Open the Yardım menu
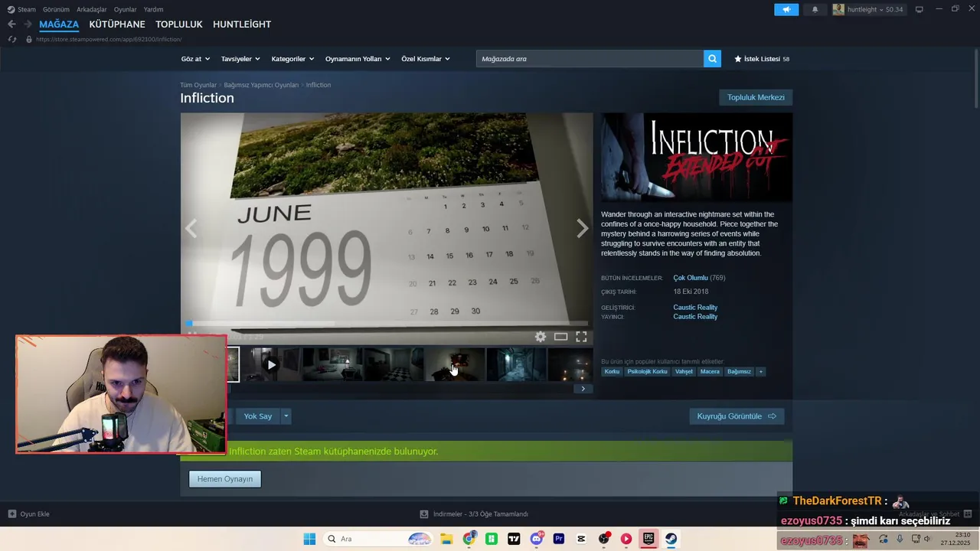 pyautogui.click(x=153, y=9)
